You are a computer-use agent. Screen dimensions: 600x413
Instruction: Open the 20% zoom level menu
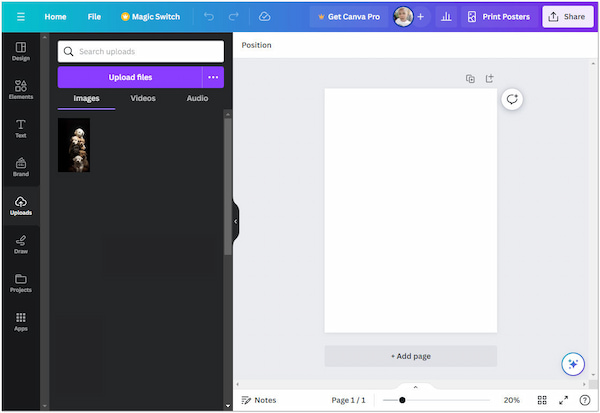[511, 400]
